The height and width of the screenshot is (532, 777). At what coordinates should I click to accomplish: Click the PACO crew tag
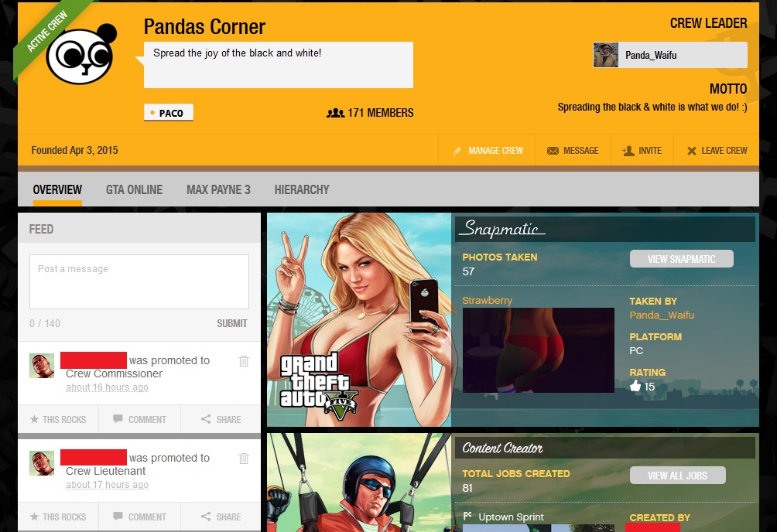point(169,113)
